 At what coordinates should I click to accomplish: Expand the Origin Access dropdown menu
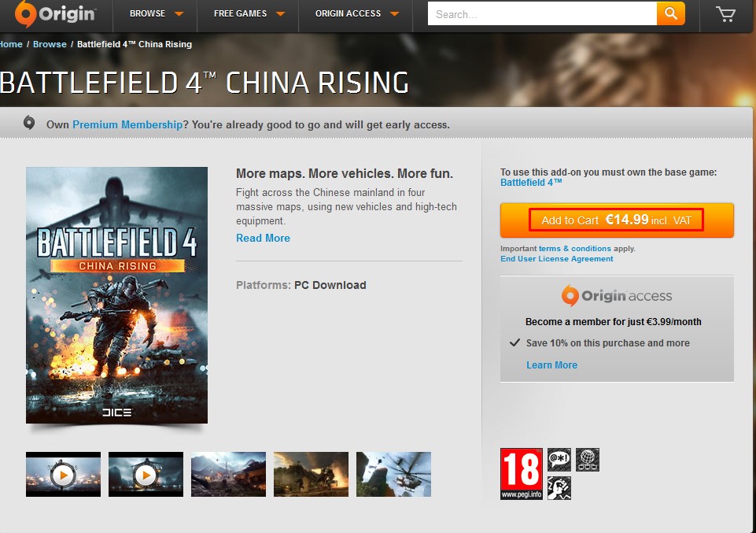pos(356,13)
